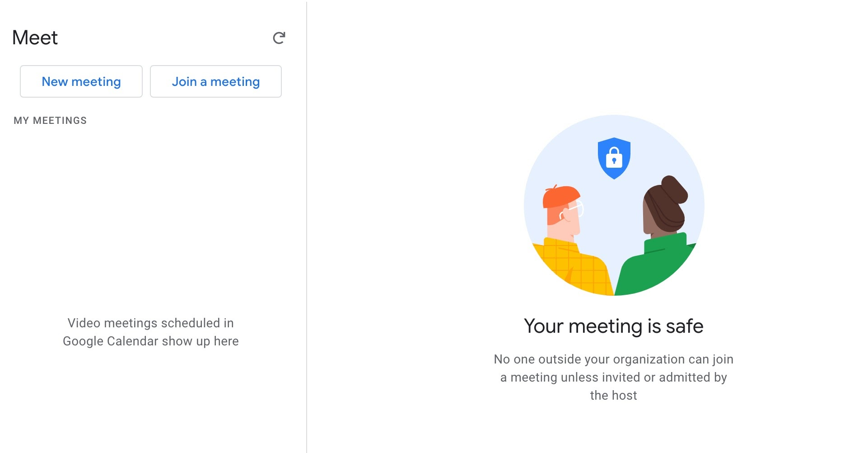The height and width of the screenshot is (453, 868).
Task: Click 'a meeting unless invited or admitted' line
Action: pos(613,377)
